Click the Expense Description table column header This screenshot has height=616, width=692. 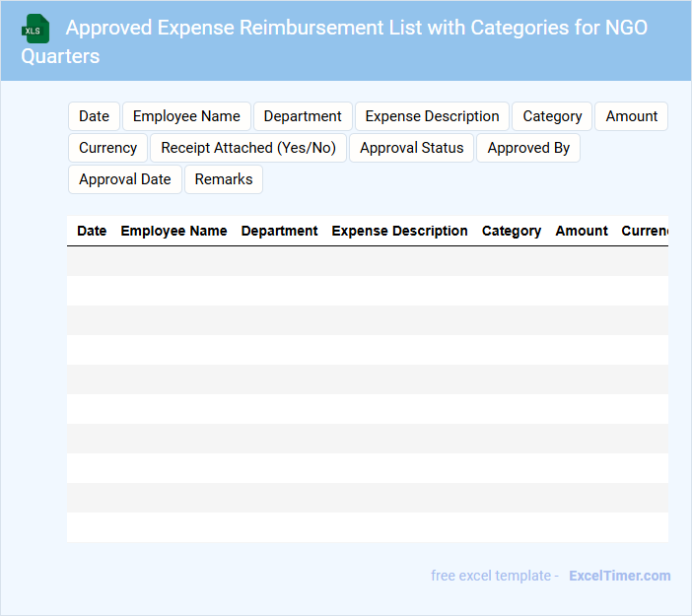pyautogui.click(x=399, y=231)
